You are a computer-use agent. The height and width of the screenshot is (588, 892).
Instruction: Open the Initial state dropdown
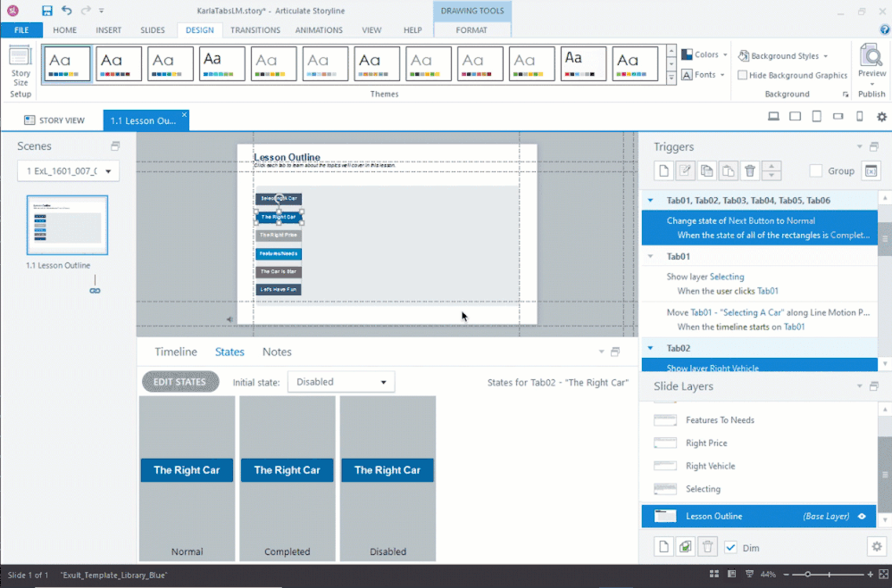pyautogui.click(x=340, y=382)
